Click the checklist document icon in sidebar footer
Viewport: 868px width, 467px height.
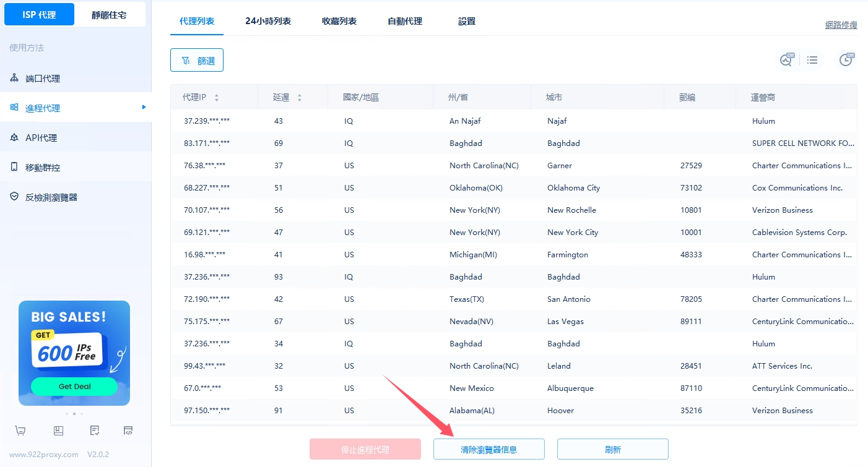94,431
